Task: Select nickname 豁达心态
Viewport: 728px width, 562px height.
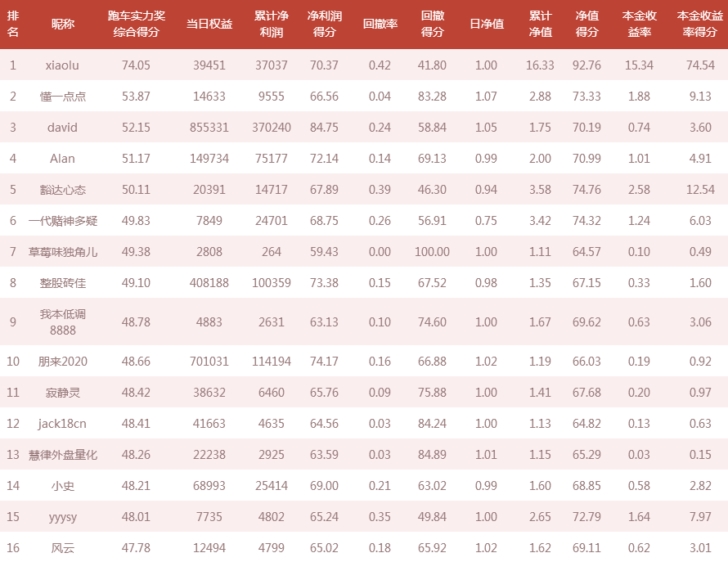Action: [62, 190]
